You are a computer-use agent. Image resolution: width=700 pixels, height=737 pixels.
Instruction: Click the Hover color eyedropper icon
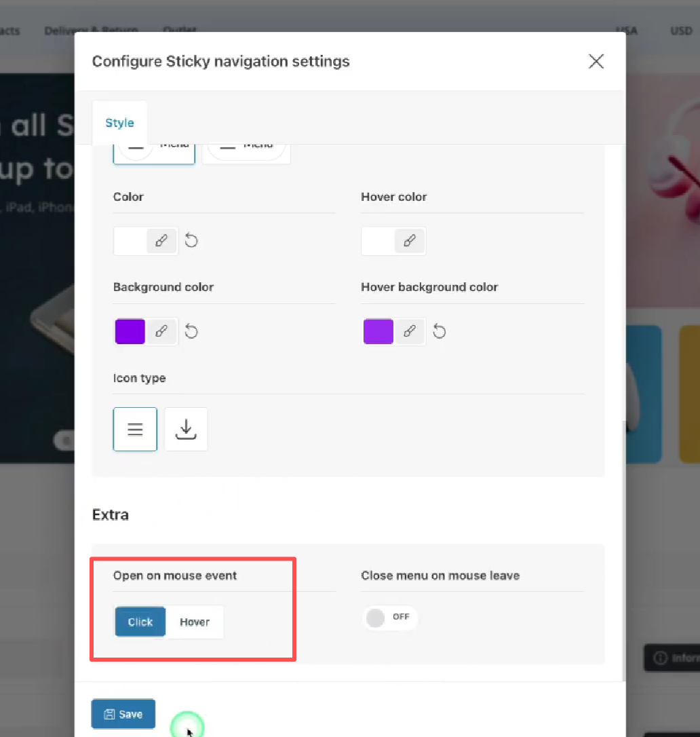pos(410,241)
